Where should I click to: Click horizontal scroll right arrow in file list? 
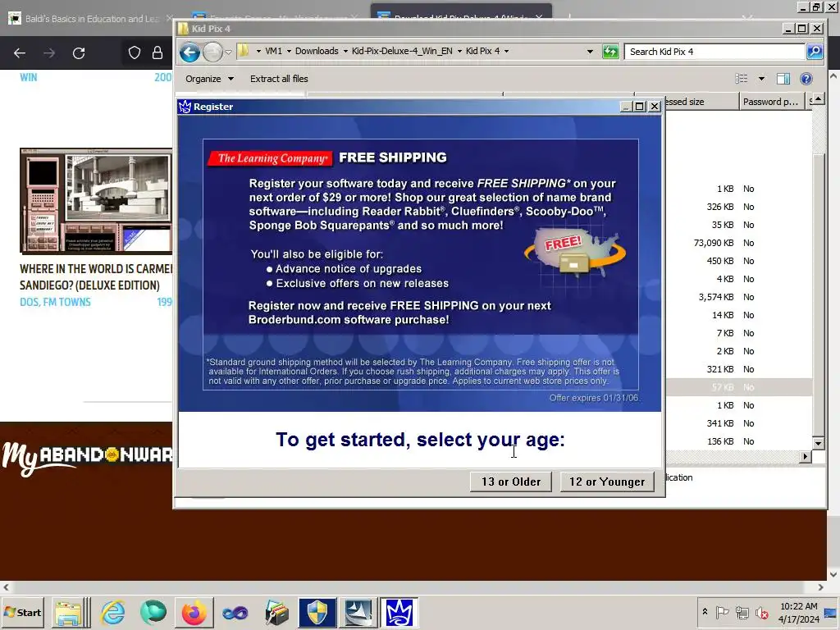tap(806, 457)
